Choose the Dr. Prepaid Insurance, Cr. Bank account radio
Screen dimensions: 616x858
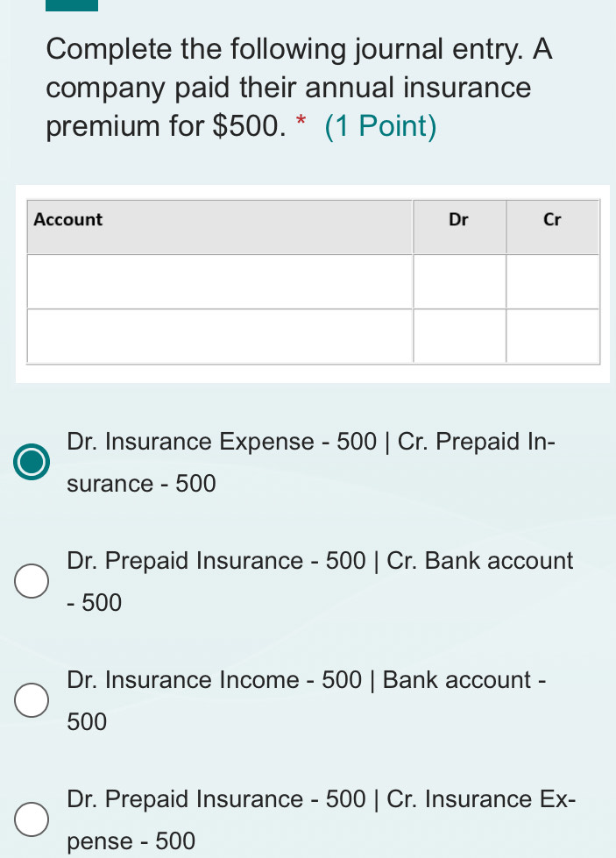[32, 581]
